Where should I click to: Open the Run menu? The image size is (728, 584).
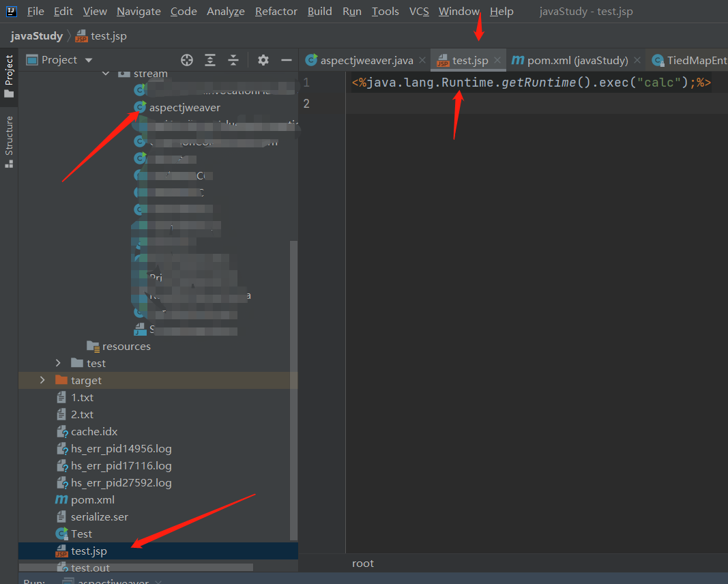pyautogui.click(x=352, y=11)
